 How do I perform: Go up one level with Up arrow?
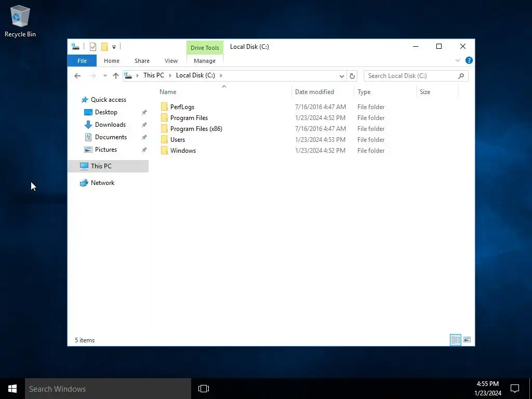click(x=116, y=76)
